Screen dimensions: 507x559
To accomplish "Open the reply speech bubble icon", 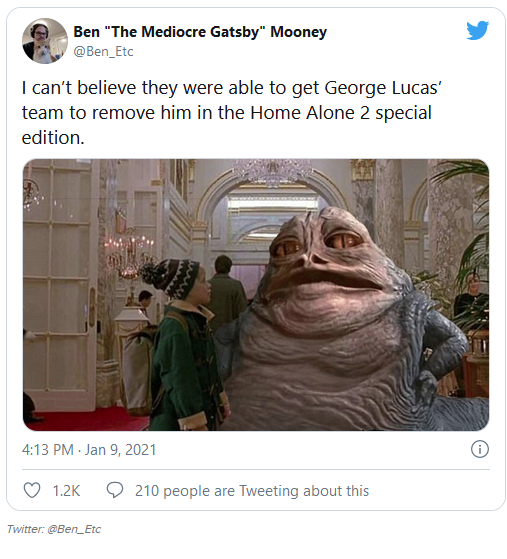I will point(115,490).
